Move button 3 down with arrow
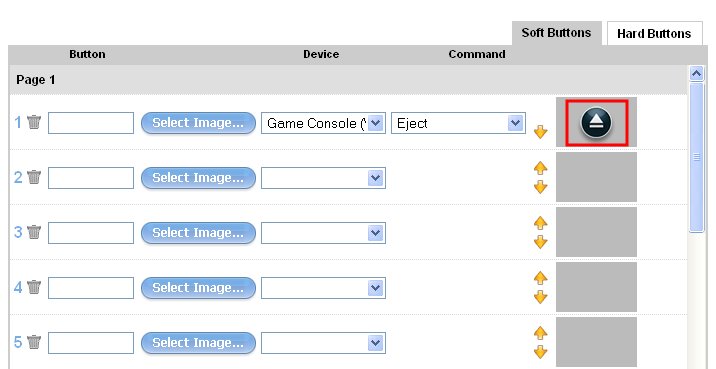The height and width of the screenshot is (369, 716). tap(541, 242)
